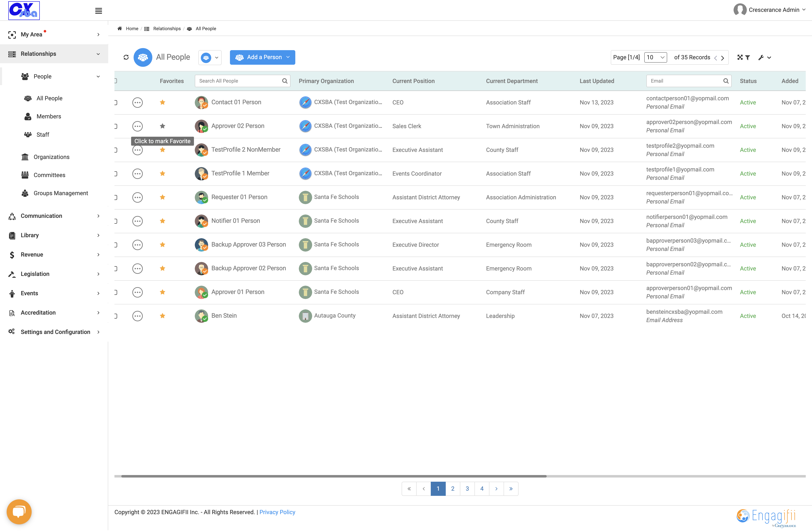Click Relationships breadcrumb link
Screen dimensions: 812x531
pyautogui.click(x=167, y=29)
